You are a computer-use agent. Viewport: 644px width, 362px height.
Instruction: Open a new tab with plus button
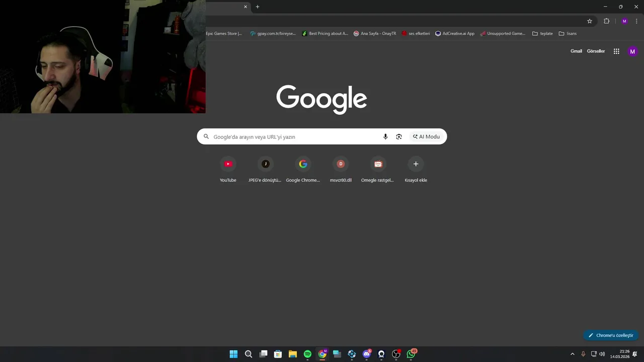tap(258, 7)
